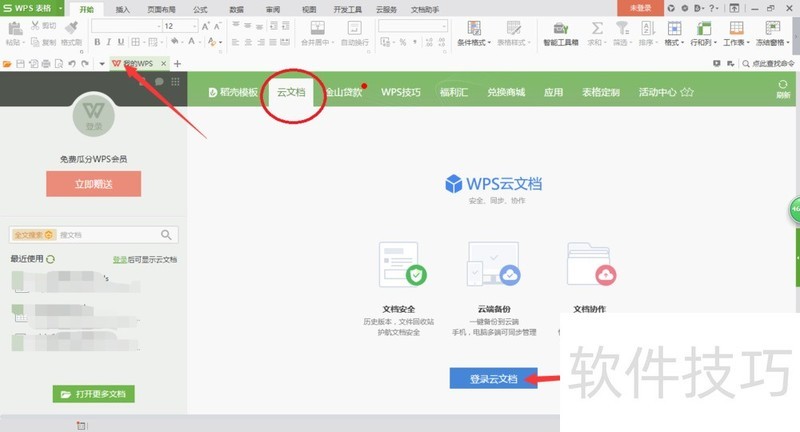
Task: Click the 登录云文档 button
Action: click(x=493, y=379)
